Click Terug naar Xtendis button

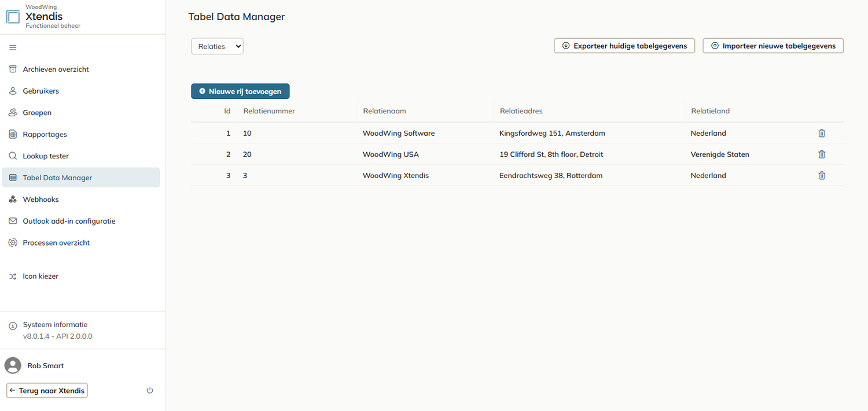pyautogui.click(x=47, y=391)
